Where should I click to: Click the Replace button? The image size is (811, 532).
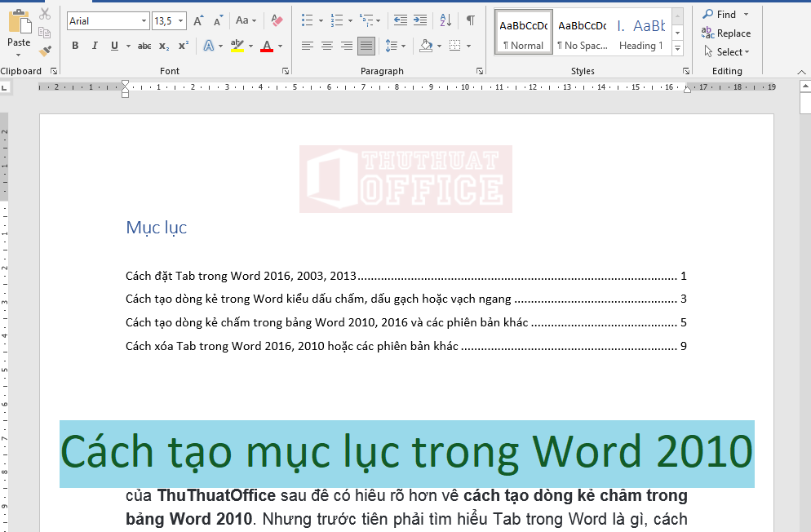(x=733, y=33)
